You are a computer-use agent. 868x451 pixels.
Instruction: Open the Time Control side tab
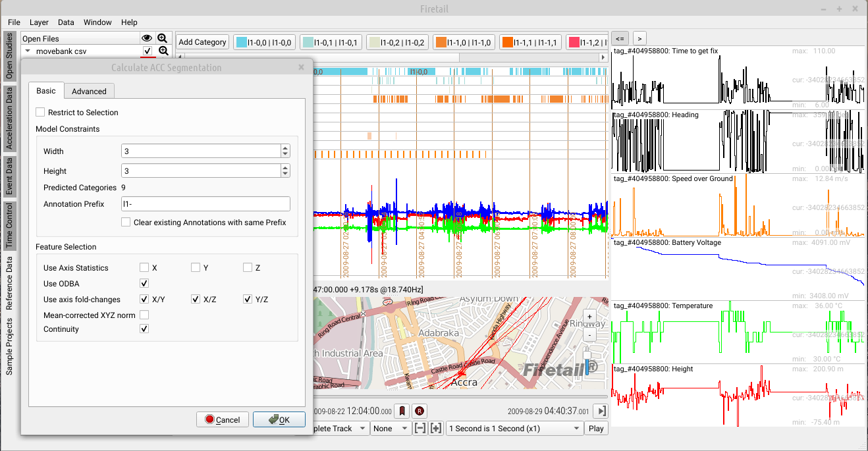pyautogui.click(x=9, y=225)
